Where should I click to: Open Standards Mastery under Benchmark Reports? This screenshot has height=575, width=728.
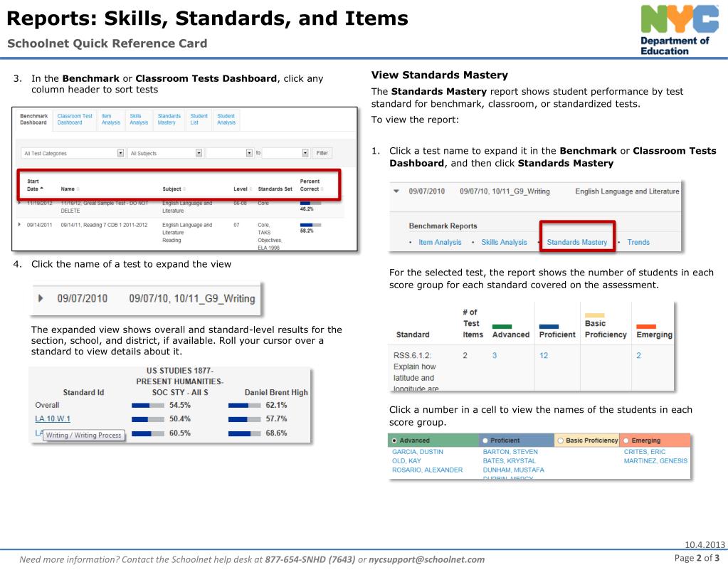click(x=576, y=243)
